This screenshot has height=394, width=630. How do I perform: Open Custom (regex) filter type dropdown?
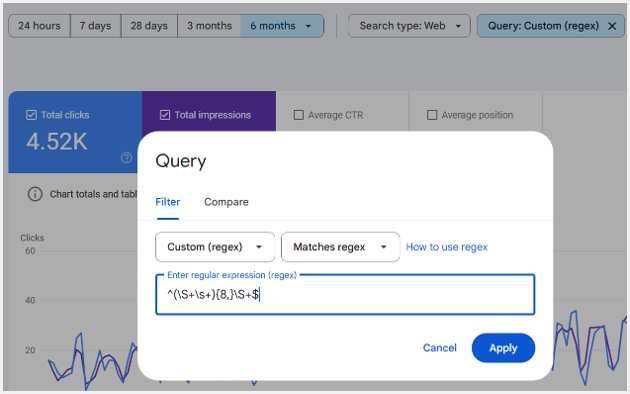tap(215, 247)
